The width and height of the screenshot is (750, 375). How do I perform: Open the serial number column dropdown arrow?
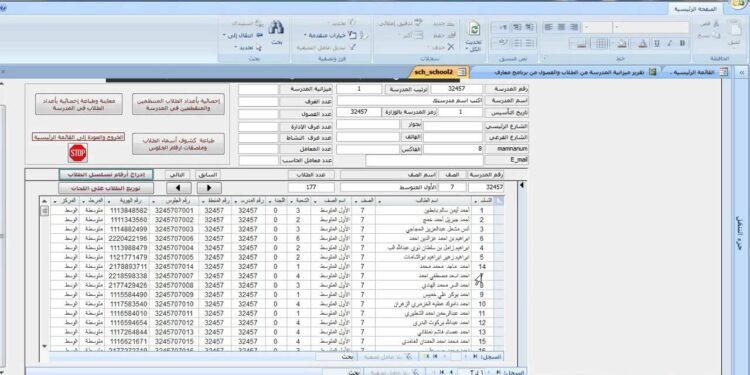pos(475,201)
